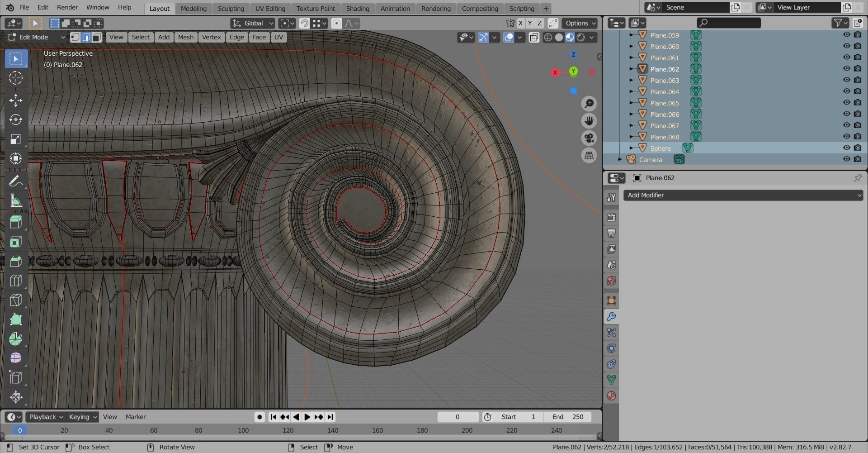Switch to UV Editing workspace tab
Screen dimensions: 868x453
click(270, 9)
